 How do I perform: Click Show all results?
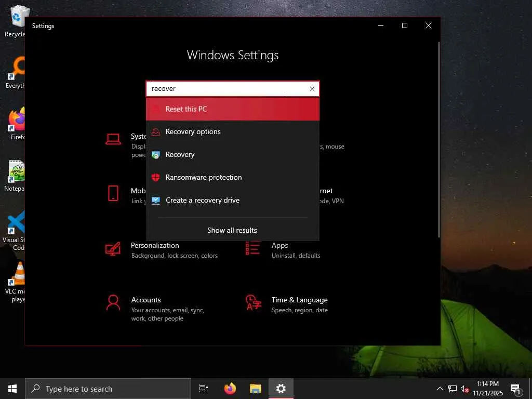(x=232, y=230)
